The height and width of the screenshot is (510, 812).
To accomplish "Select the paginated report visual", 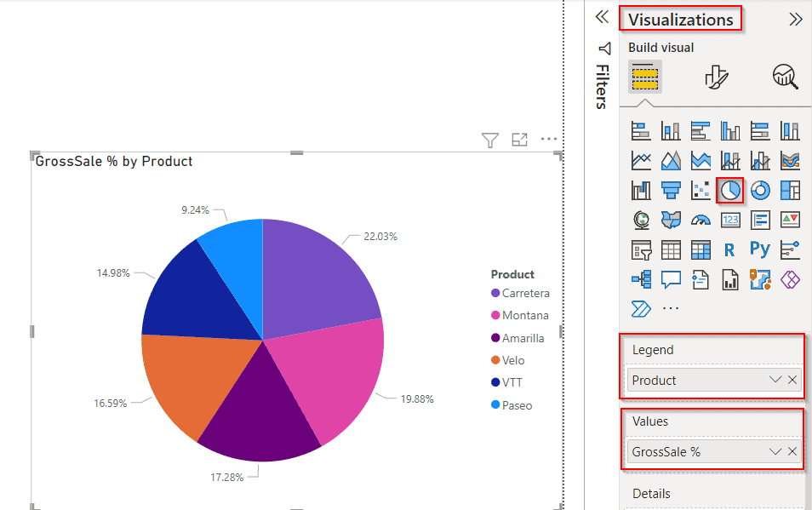I will tap(730, 279).
